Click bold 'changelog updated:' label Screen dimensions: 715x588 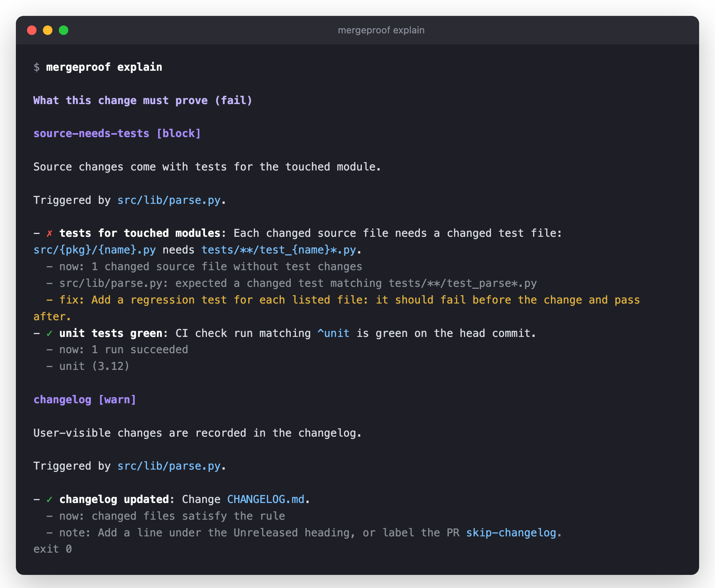(x=117, y=499)
